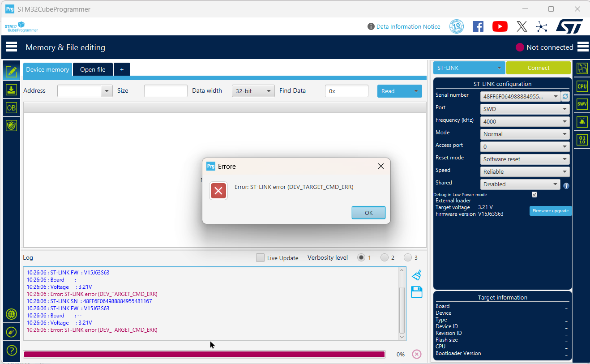This screenshot has height=364, width=590.
Task: Refresh the ST-LINK serial number list
Action: [x=565, y=96]
